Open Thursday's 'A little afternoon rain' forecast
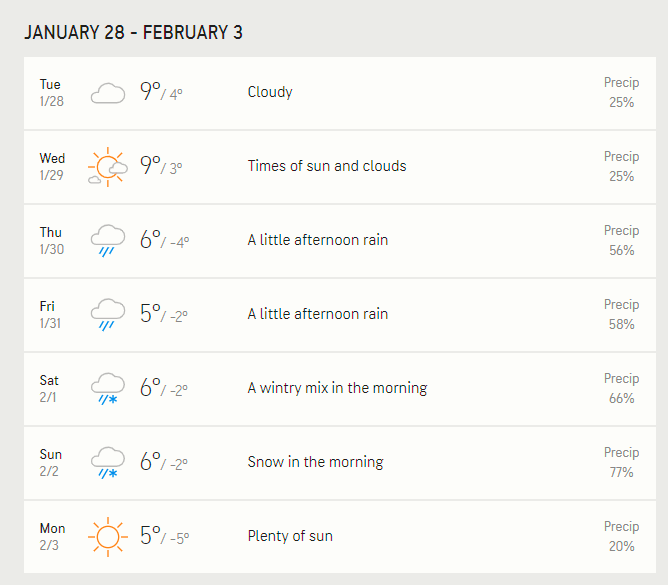This screenshot has width=668, height=585. click(x=318, y=240)
